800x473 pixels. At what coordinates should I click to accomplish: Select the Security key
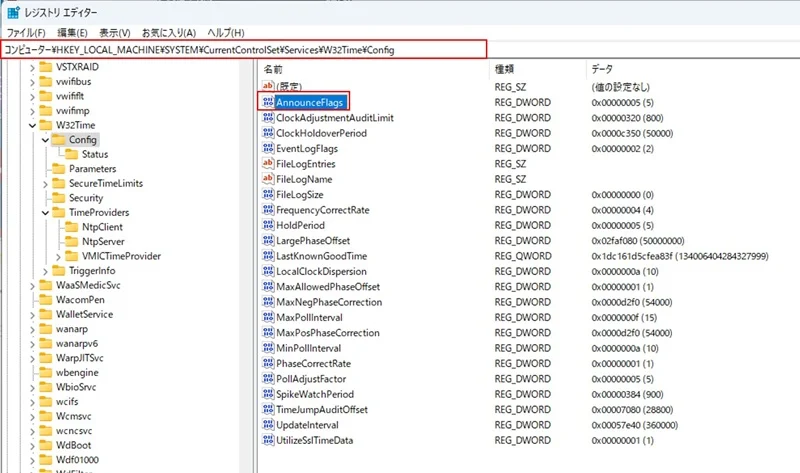pos(86,198)
